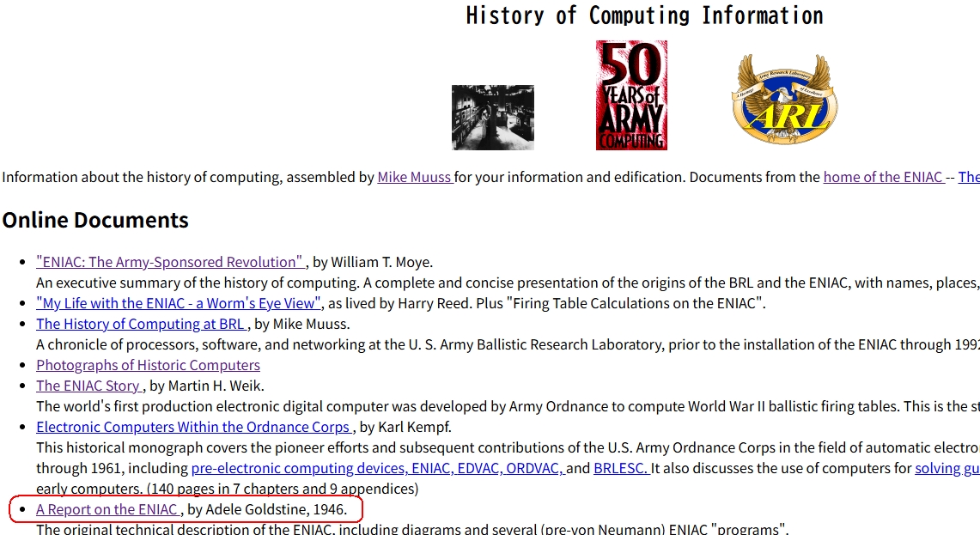
Task: Open 'ENIAC: The Army-Sponsored Revolution' document
Action: 170,262
